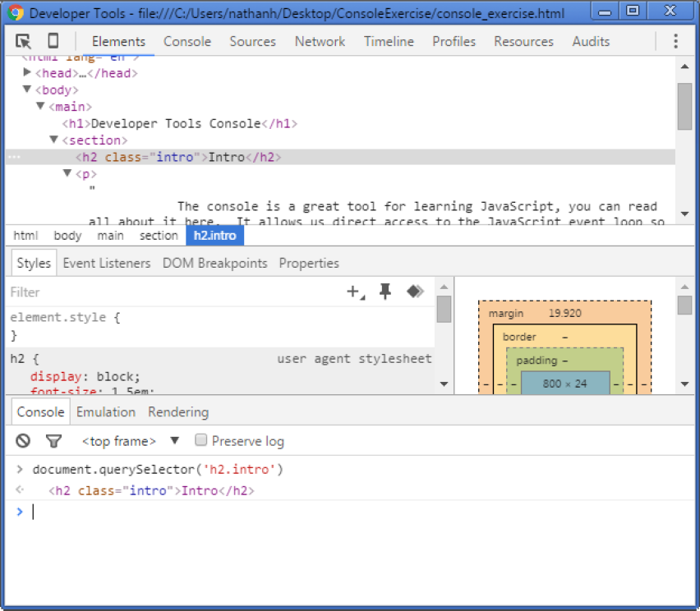Click the Elements panel vertical scrollbar thumb
This screenshot has height=611, width=700.
[684, 106]
